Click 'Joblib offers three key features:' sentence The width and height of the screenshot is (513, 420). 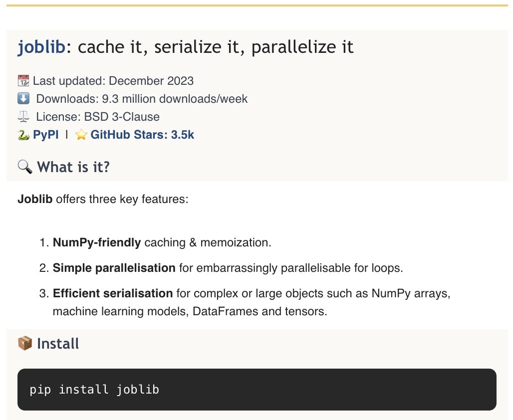point(103,199)
